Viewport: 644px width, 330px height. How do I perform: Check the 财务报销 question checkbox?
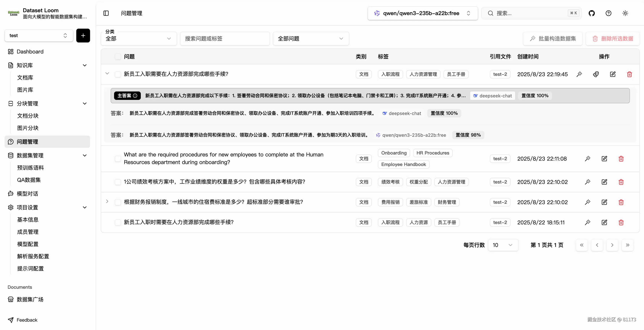point(118,202)
